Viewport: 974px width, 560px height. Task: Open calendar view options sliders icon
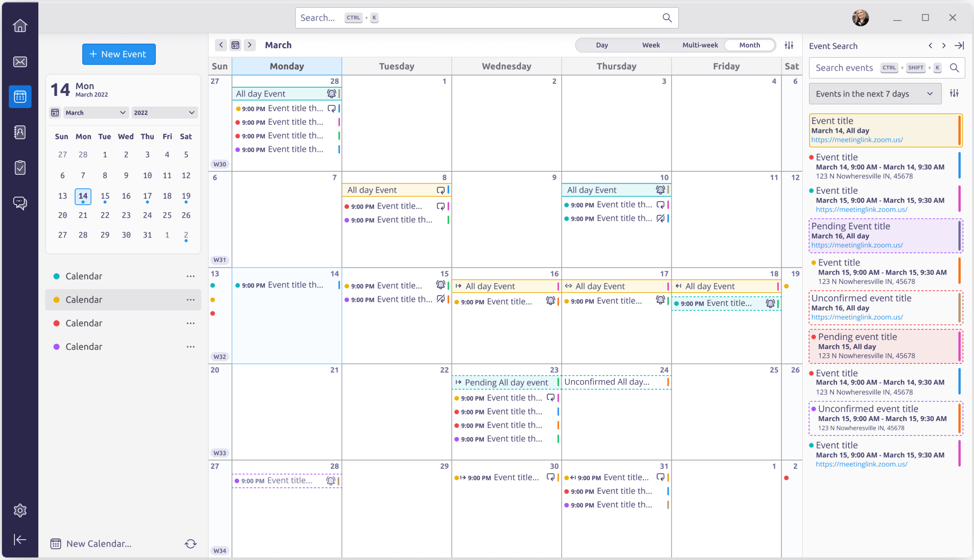(x=789, y=45)
